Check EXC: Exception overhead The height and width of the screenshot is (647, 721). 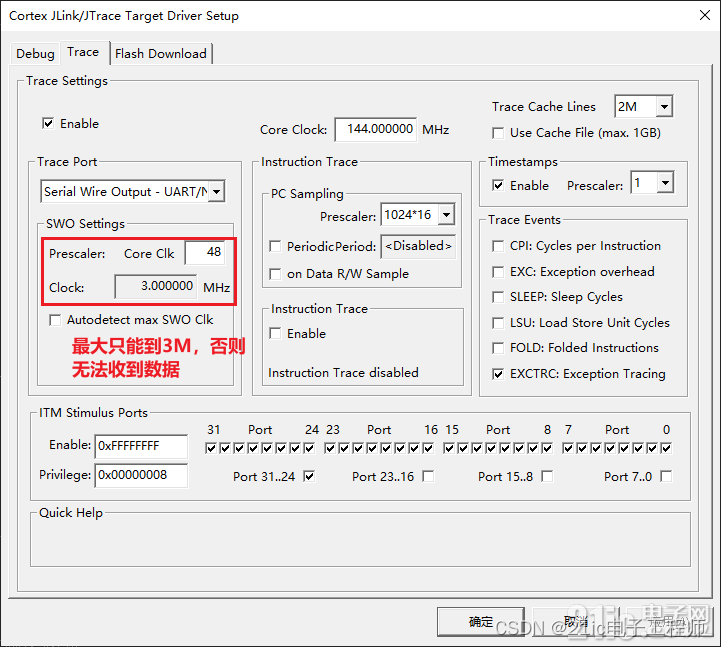(x=498, y=272)
